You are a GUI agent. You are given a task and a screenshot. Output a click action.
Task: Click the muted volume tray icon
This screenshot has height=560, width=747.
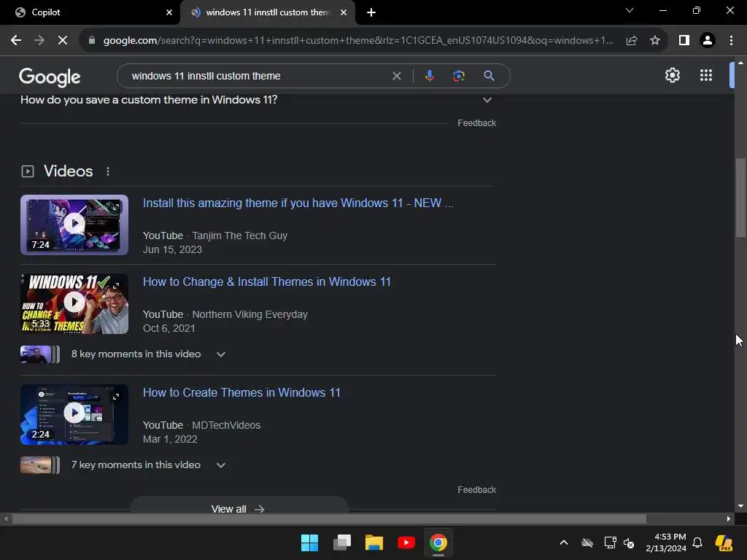pyautogui.click(x=629, y=542)
